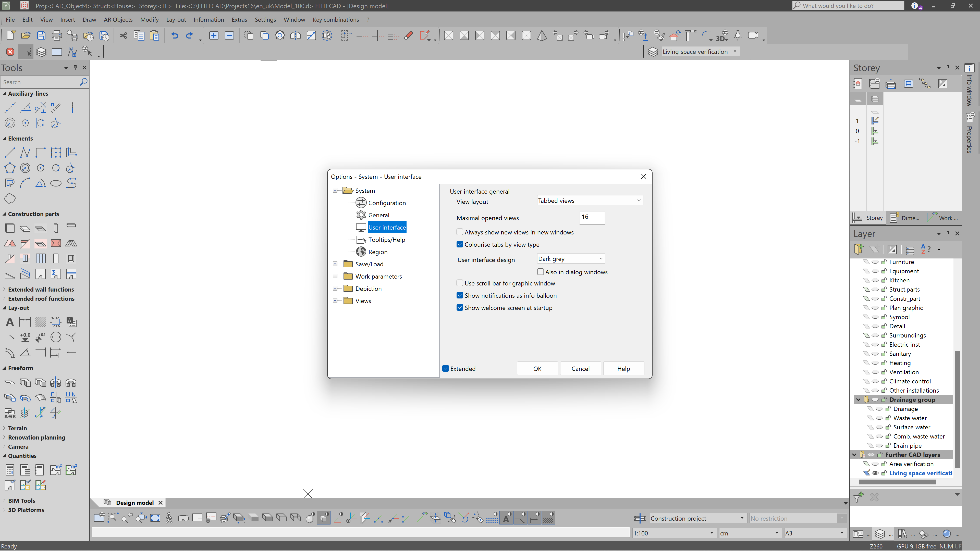The height and width of the screenshot is (551, 980).
Task: Click the OK button in the Options dialog
Action: pos(537,368)
